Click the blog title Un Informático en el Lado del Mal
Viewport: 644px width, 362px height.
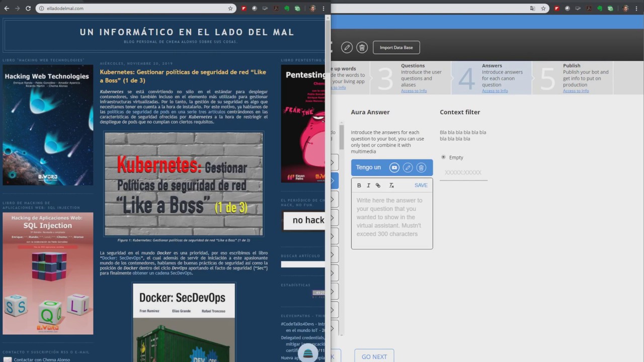(187, 32)
